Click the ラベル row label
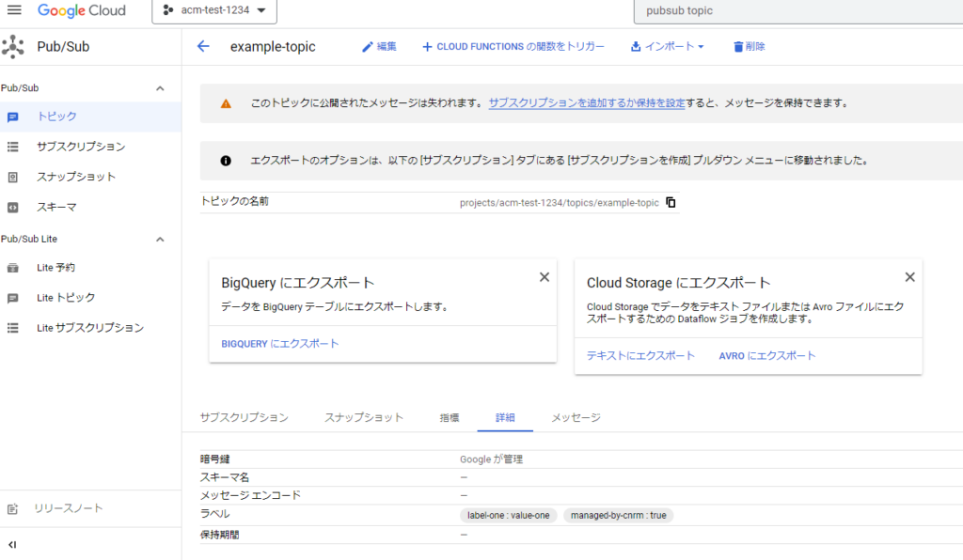Image resolution: width=963 pixels, height=560 pixels. pyautogui.click(x=215, y=514)
